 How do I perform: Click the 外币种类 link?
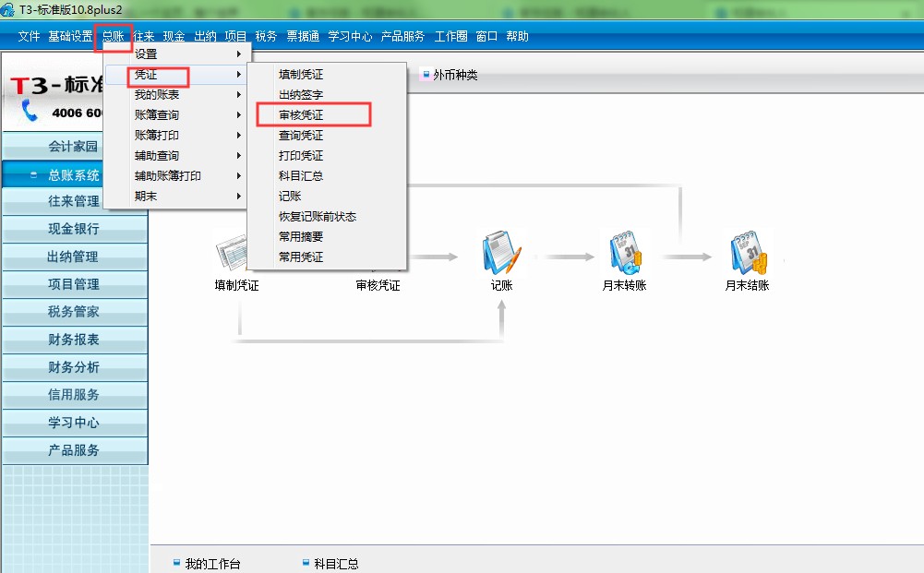pos(455,75)
